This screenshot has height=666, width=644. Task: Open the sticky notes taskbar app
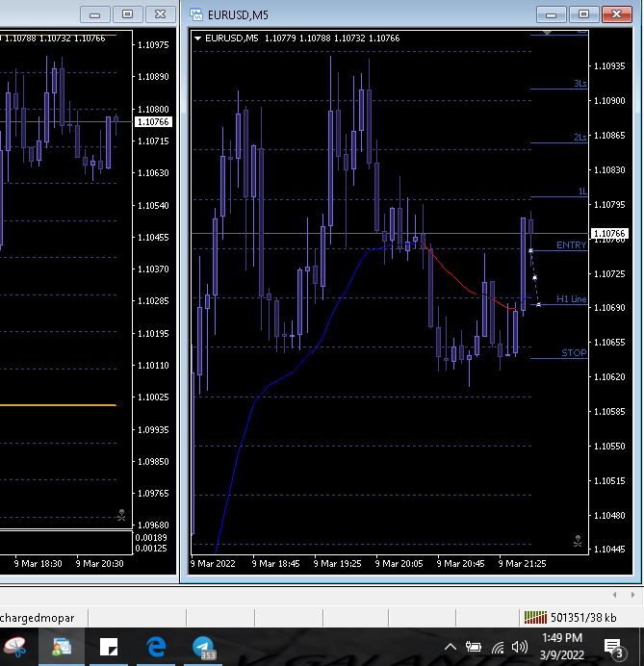[x=109, y=646]
